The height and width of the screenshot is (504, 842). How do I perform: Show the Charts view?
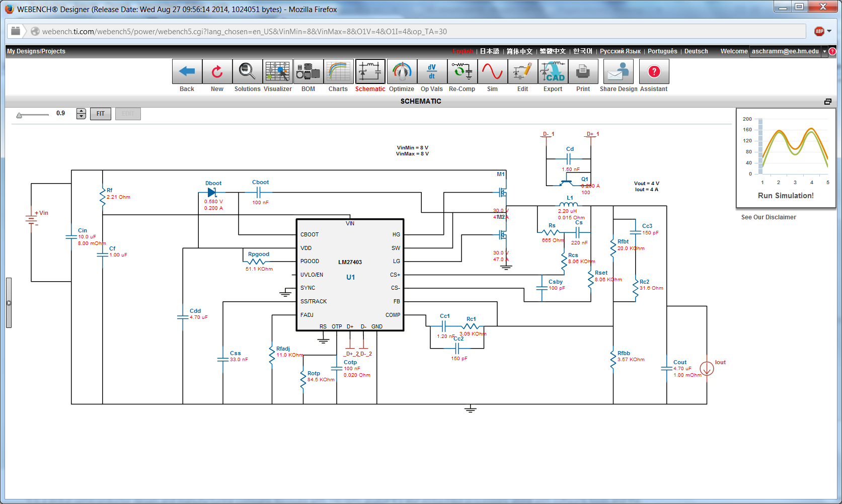point(338,71)
